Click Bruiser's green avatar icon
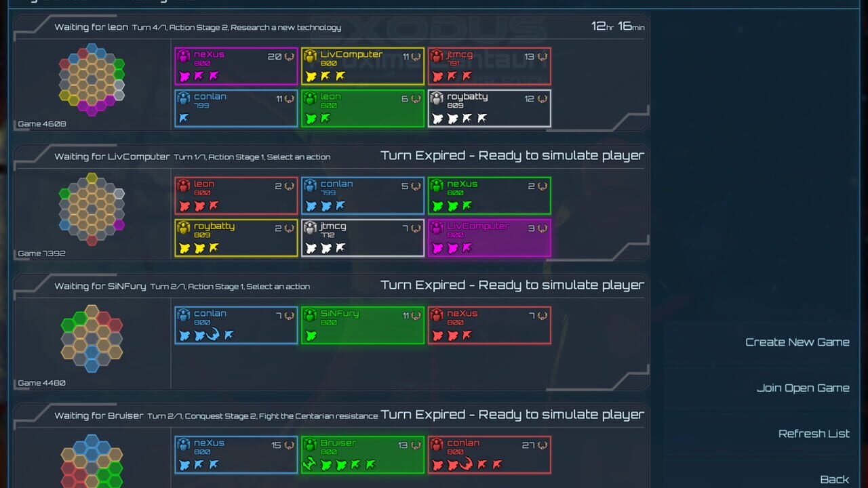This screenshot has width=868, height=488. tap(311, 445)
